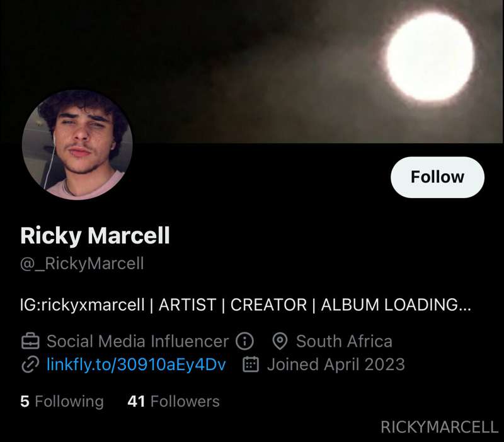The width and height of the screenshot is (504, 442).
Task: Click the @_RickyMarcell handle
Action: (x=82, y=263)
